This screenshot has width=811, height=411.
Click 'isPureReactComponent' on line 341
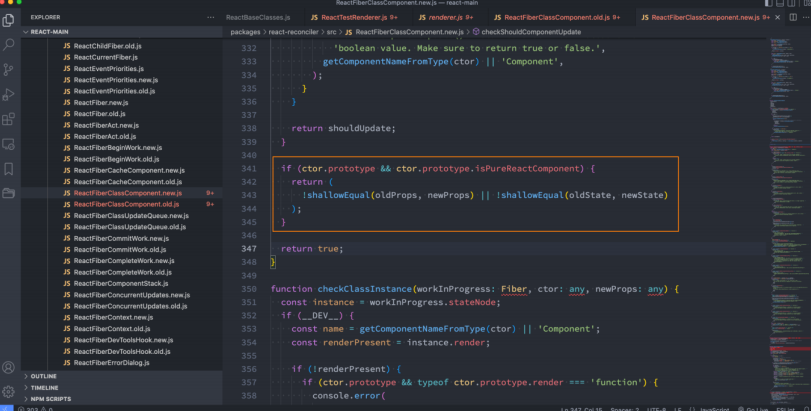tap(527, 169)
